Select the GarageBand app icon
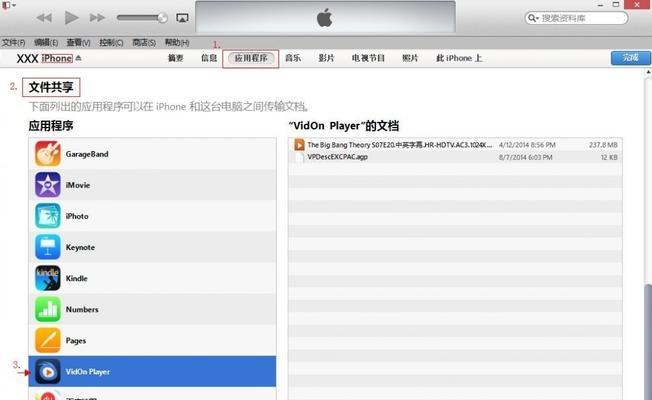 47,154
